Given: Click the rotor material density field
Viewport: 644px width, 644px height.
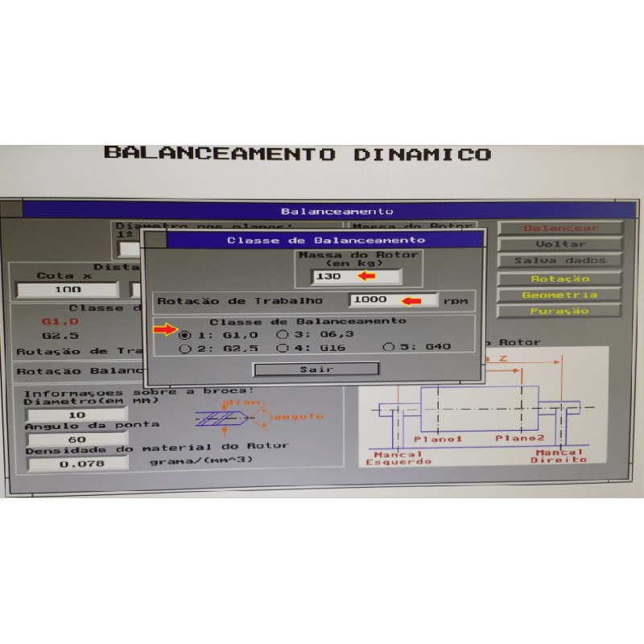Looking at the screenshot, I should click(77, 464).
